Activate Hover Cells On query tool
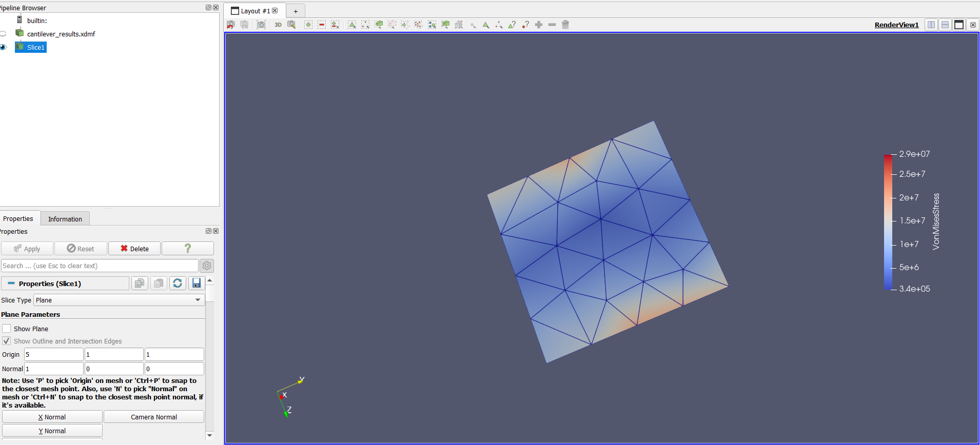980x445 pixels. tap(512, 25)
